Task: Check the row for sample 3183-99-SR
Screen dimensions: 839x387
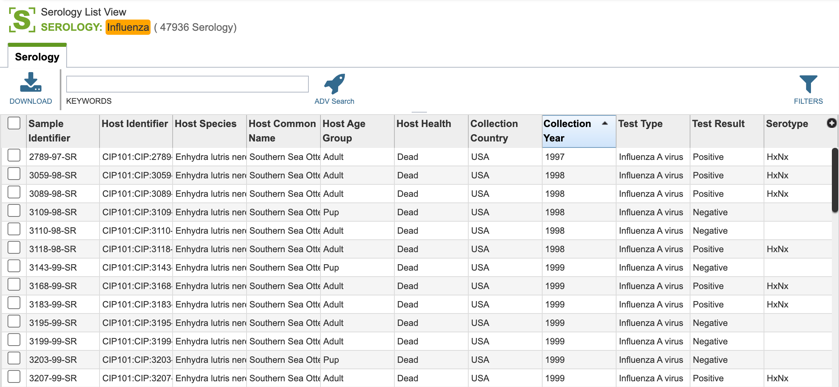Action: [x=14, y=303]
